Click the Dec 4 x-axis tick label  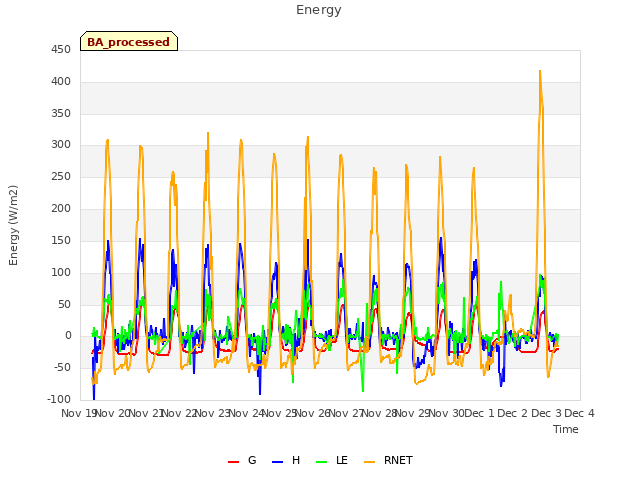click(x=579, y=413)
